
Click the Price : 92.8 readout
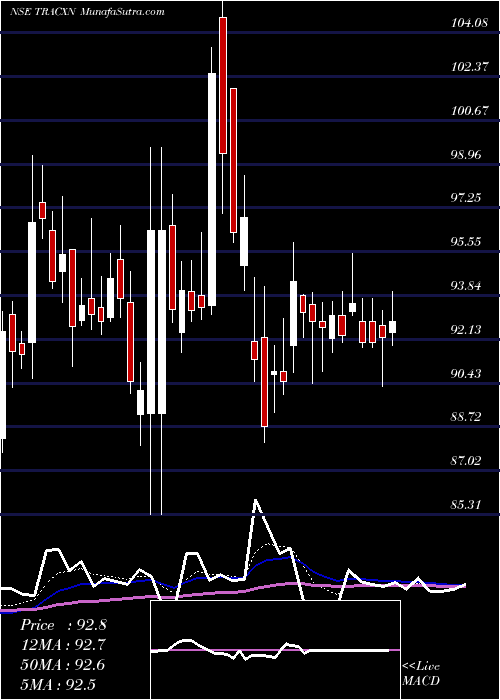coord(63,625)
